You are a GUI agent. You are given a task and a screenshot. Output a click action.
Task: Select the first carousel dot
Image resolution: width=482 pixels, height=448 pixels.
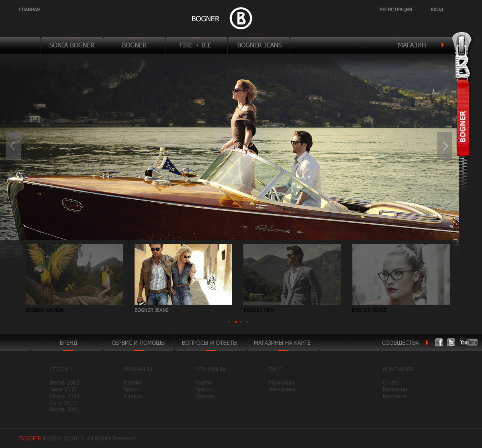click(x=229, y=322)
